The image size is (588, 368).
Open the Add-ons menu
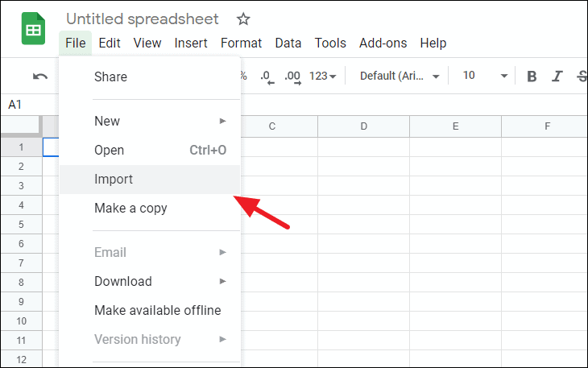(x=383, y=43)
